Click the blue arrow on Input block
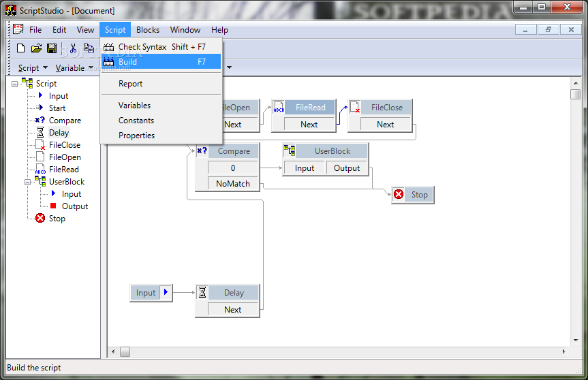The width and height of the screenshot is (588, 380). [x=166, y=292]
